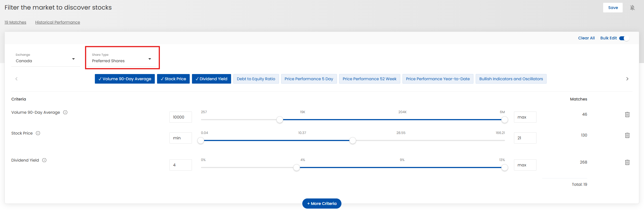The image size is (644, 210).
Task: Click the Dividend Yield match count 268
Action: (x=583, y=162)
